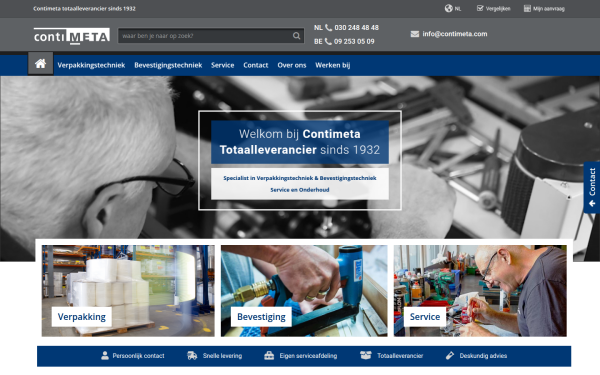Click the search magnifier icon

[297, 36]
